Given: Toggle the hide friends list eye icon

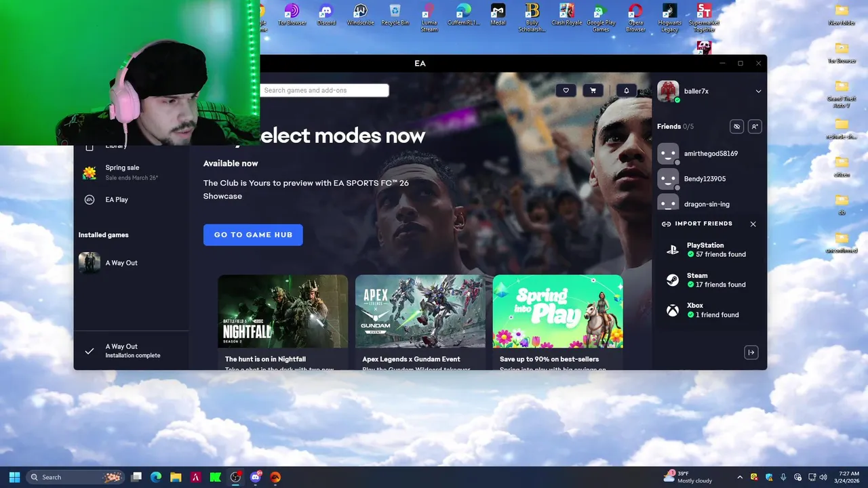Looking at the screenshot, I should (x=736, y=127).
